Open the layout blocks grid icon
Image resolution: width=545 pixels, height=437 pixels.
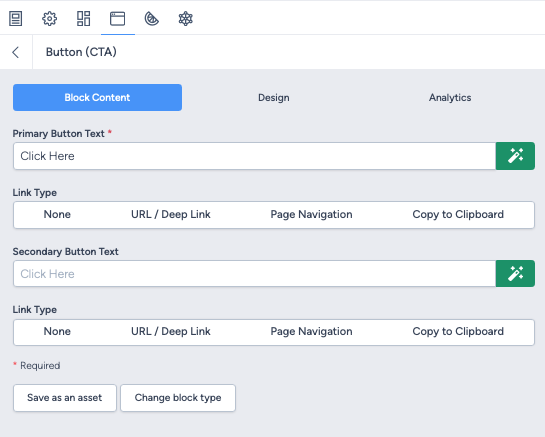click(83, 18)
